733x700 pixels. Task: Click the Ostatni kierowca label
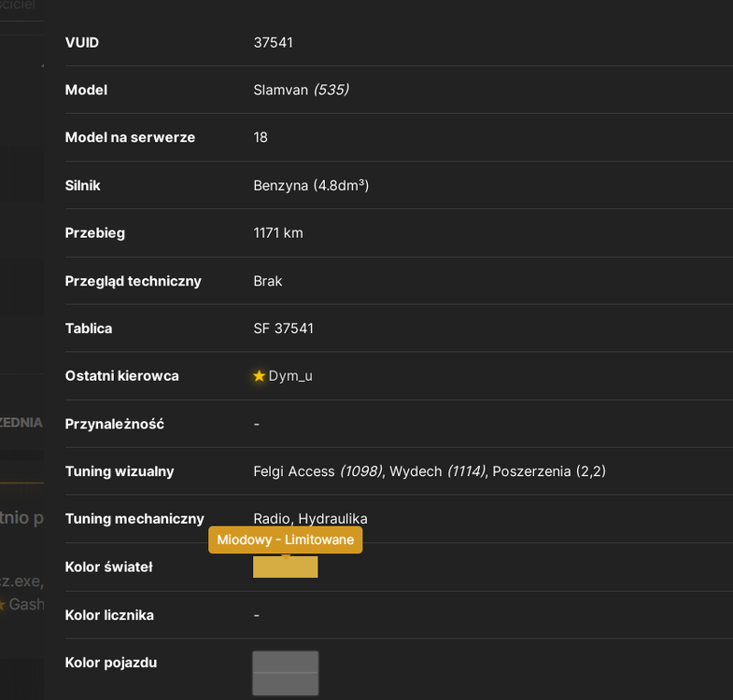[121, 376]
